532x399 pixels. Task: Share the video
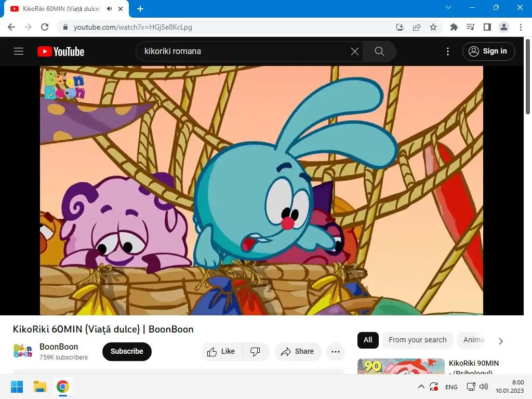point(298,352)
